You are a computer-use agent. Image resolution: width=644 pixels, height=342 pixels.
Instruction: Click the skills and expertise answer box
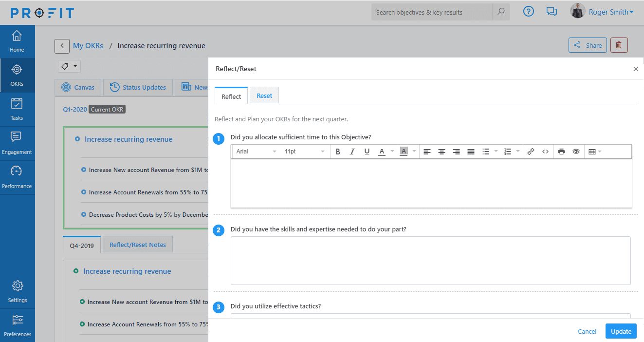point(431,261)
